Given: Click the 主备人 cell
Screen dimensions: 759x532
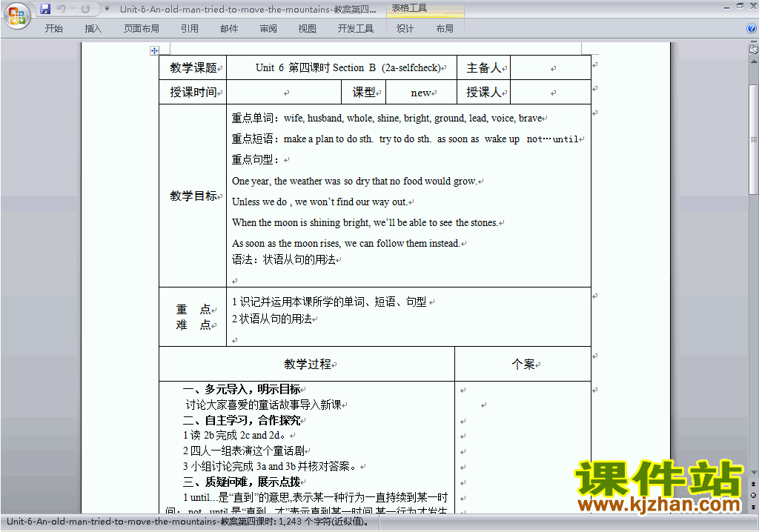Looking at the screenshot, I should click(x=483, y=67).
